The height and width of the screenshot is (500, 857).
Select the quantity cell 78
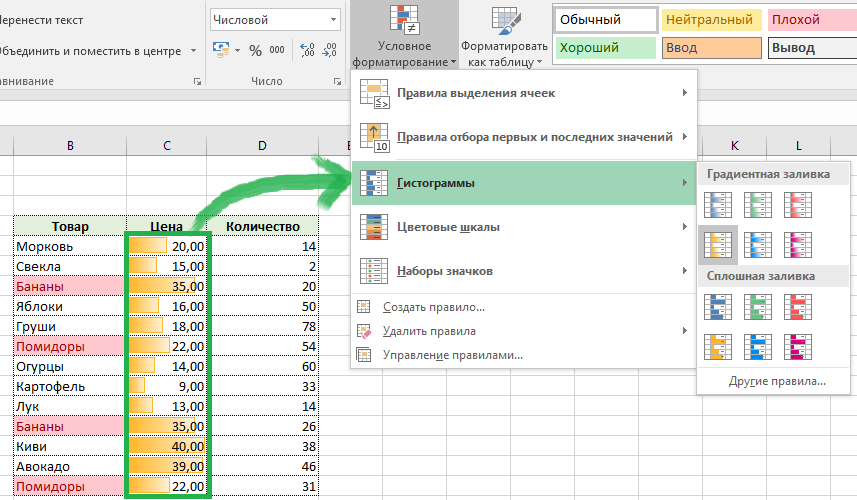coord(263,327)
